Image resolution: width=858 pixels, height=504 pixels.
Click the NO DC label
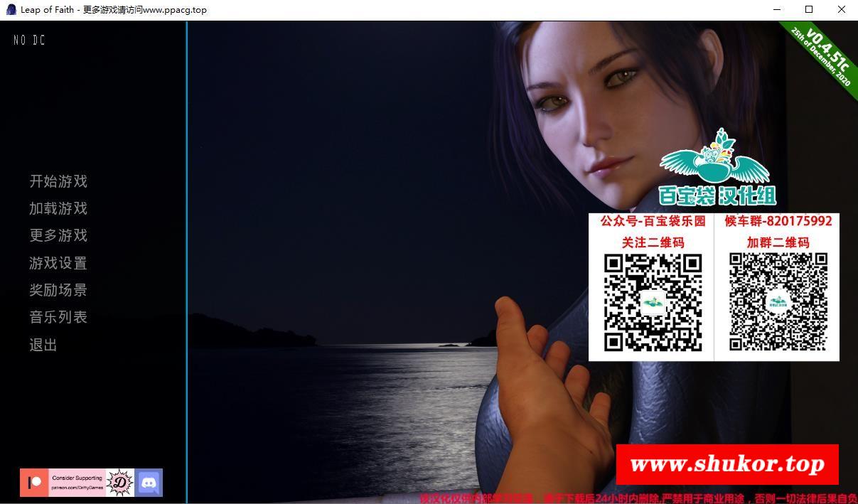pyautogui.click(x=29, y=41)
